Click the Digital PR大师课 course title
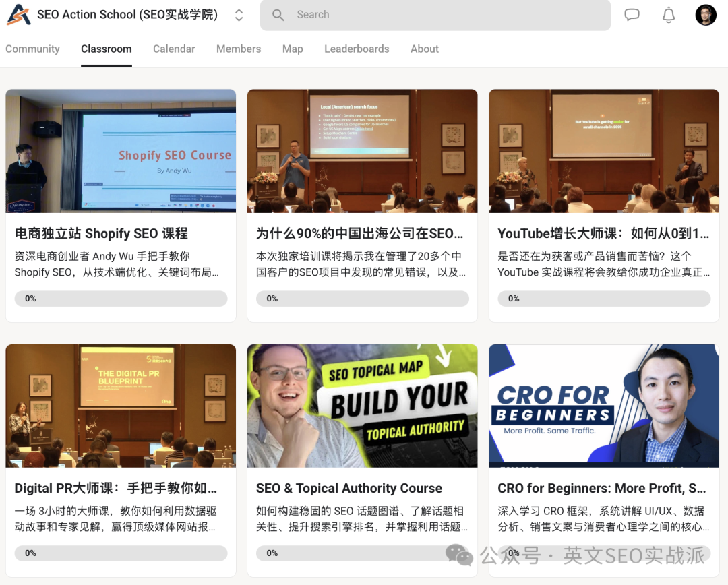This screenshot has width=728, height=585. (x=116, y=488)
